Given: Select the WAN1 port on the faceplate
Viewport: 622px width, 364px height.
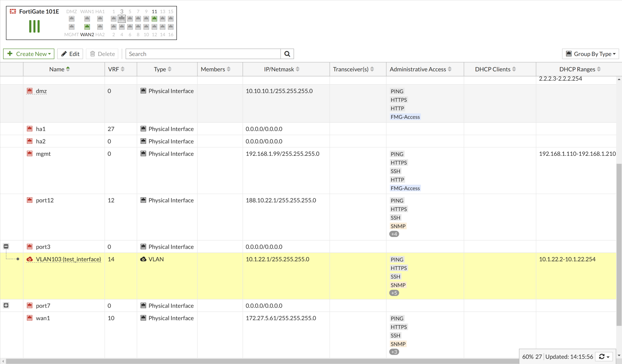Looking at the screenshot, I should [x=87, y=19].
